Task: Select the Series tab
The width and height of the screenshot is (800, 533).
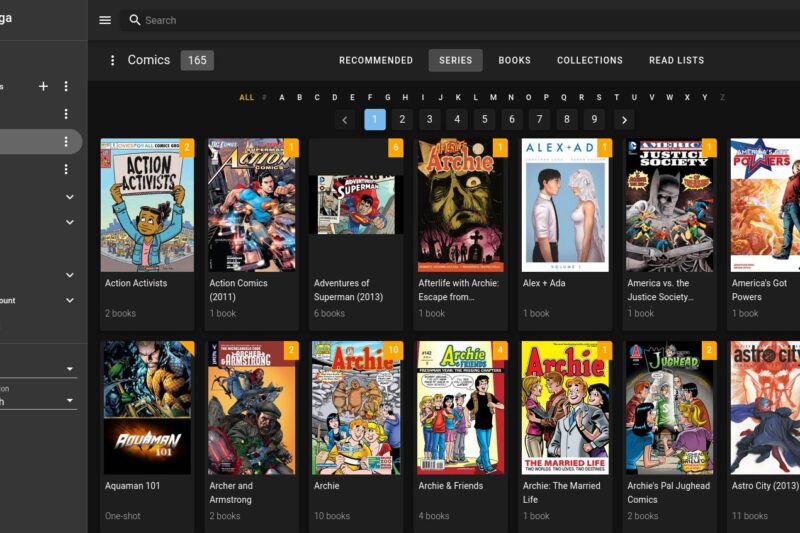Action: pyautogui.click(x=456, y=60)
